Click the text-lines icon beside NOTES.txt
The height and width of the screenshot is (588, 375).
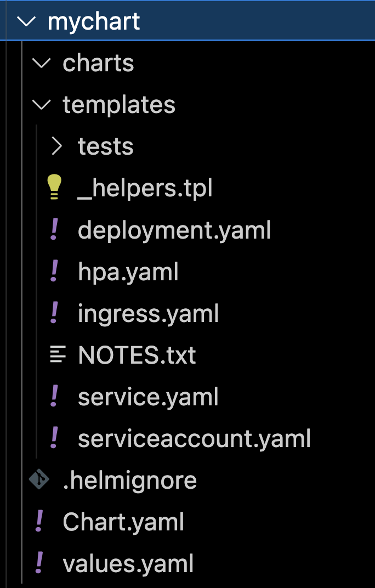[57, 355]
